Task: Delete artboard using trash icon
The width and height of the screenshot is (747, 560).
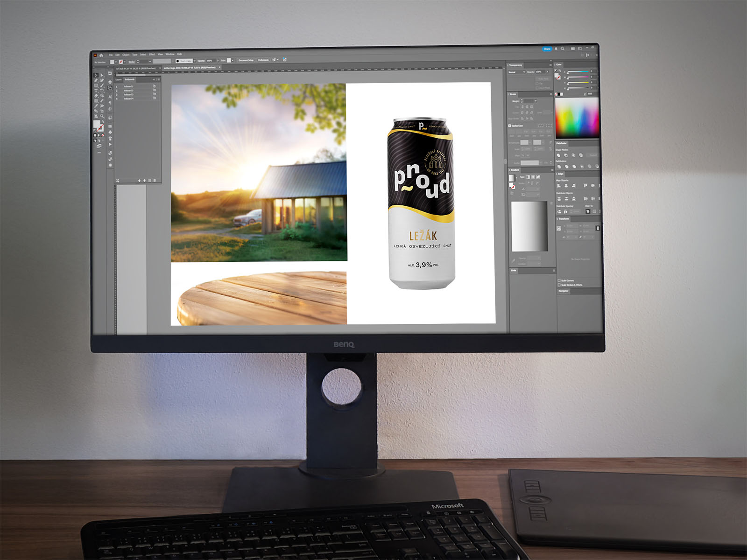Action: pos(155,180)
